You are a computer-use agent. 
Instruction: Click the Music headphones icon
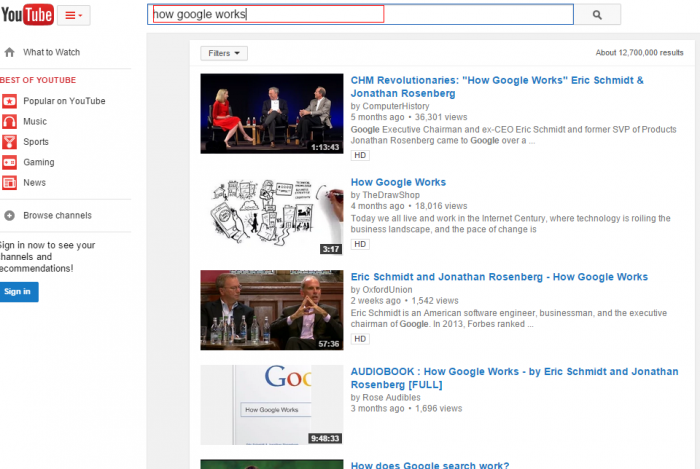(9, 121)
